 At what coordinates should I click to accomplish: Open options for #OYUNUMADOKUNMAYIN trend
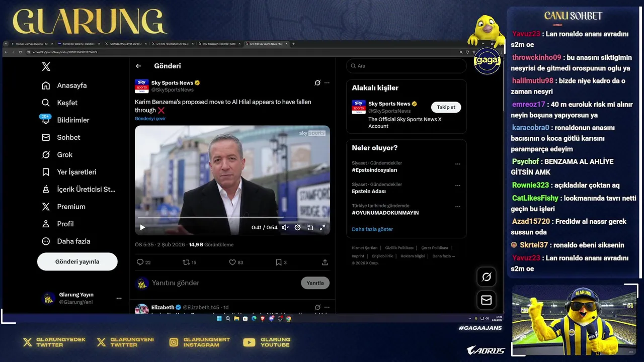(x=457, y=207)
